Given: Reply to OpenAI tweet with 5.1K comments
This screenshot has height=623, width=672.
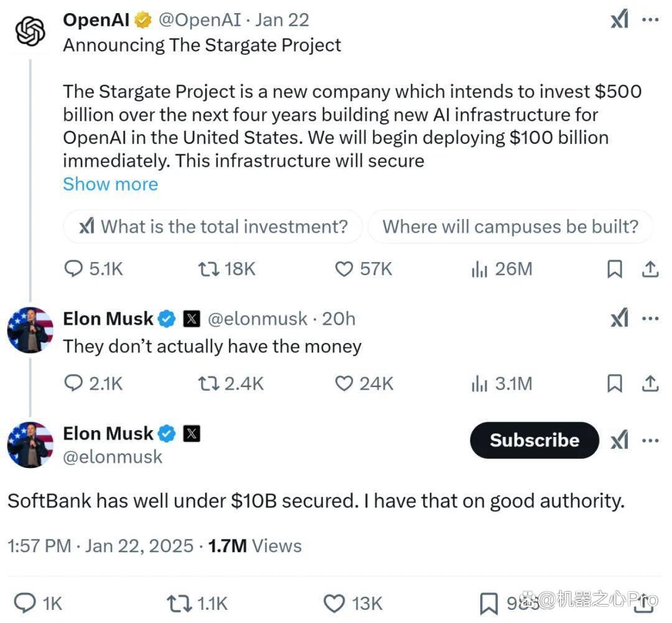Looking at the screenshot, I should [x=93, y=269].
